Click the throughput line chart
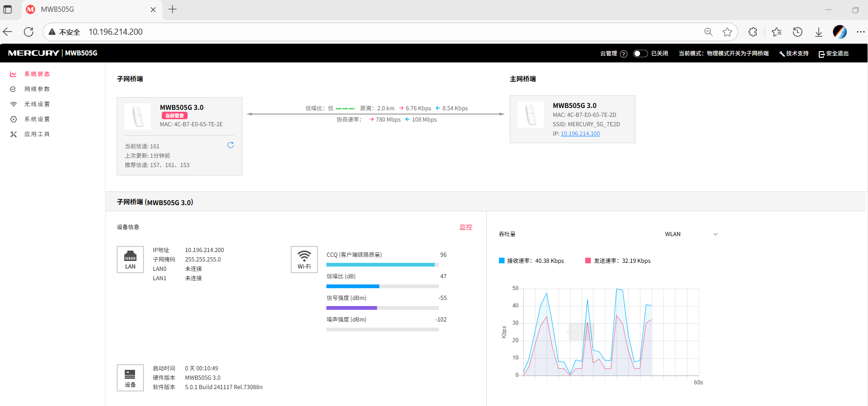The width and height of the screenshot is (868, 406). click(x=611, y=332)
